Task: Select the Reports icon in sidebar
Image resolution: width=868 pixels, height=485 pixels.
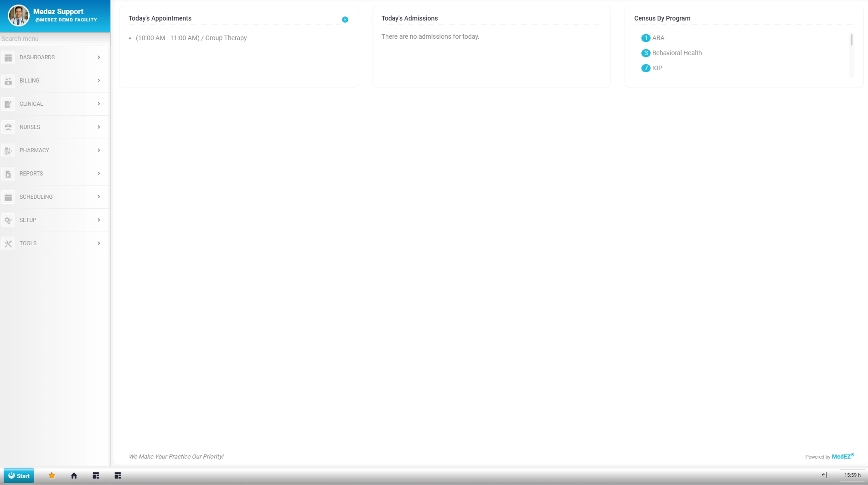Action: coord(8,174)
